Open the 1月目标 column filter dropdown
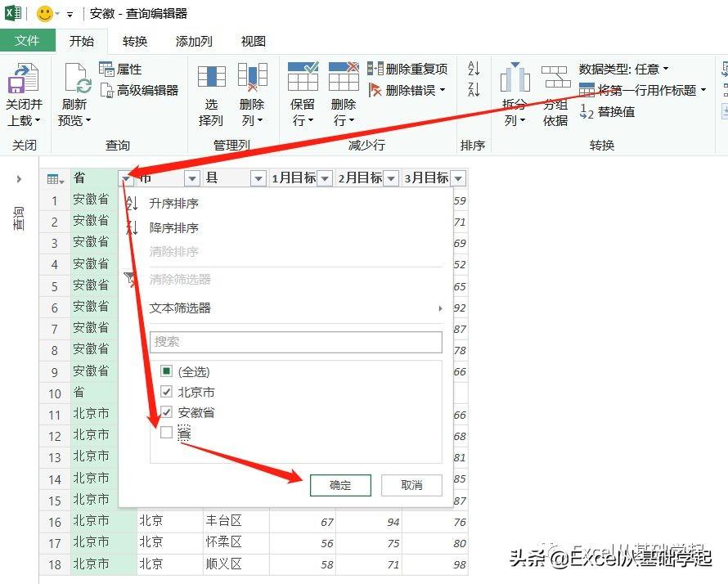728x584 pixels. click(x=325, y=177)
